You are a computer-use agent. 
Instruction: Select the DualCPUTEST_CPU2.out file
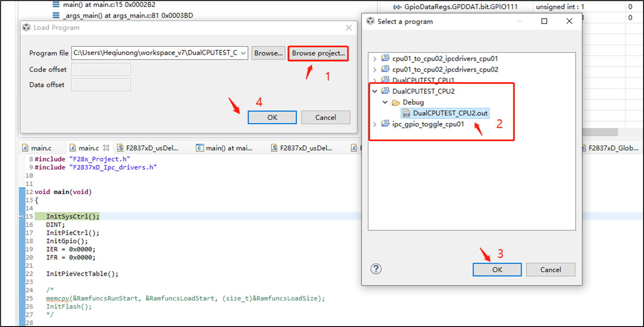(x=450, y=113)
